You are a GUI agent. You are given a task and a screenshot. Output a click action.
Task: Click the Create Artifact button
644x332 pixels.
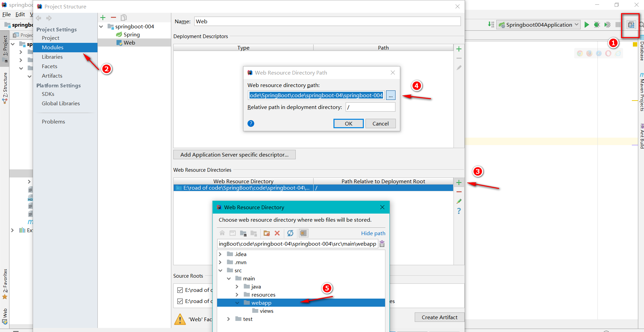(x=439, y=317)
